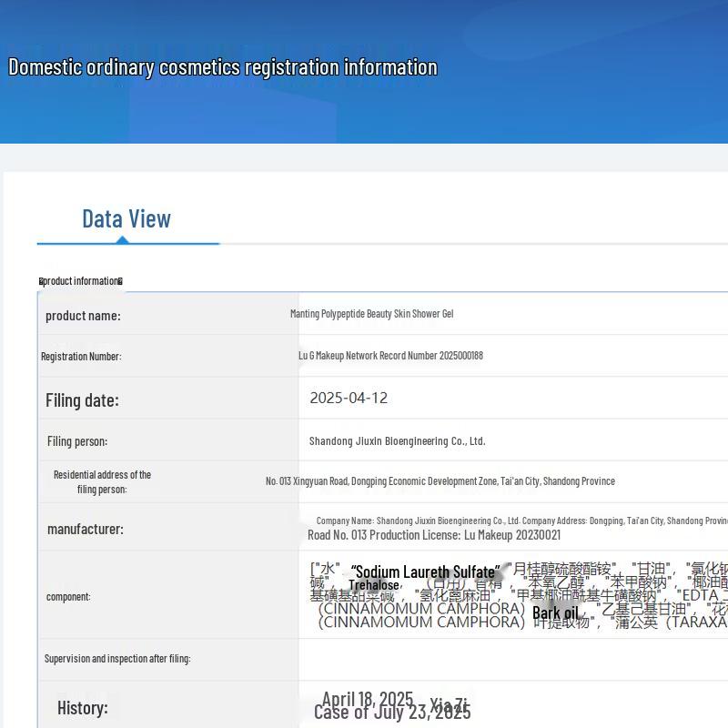Click 'Trehalose' in the component list
The height and width of the screenshot is (728, 728).
click(x=374, y=585)
